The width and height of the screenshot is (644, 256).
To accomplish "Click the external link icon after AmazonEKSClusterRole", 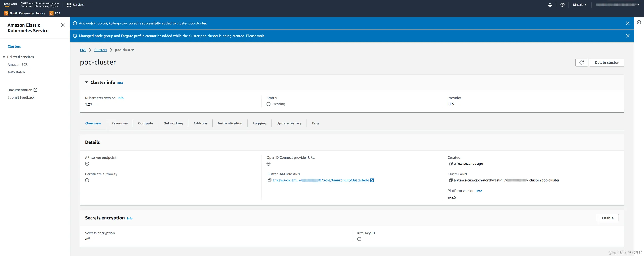I will click(372, 180).
